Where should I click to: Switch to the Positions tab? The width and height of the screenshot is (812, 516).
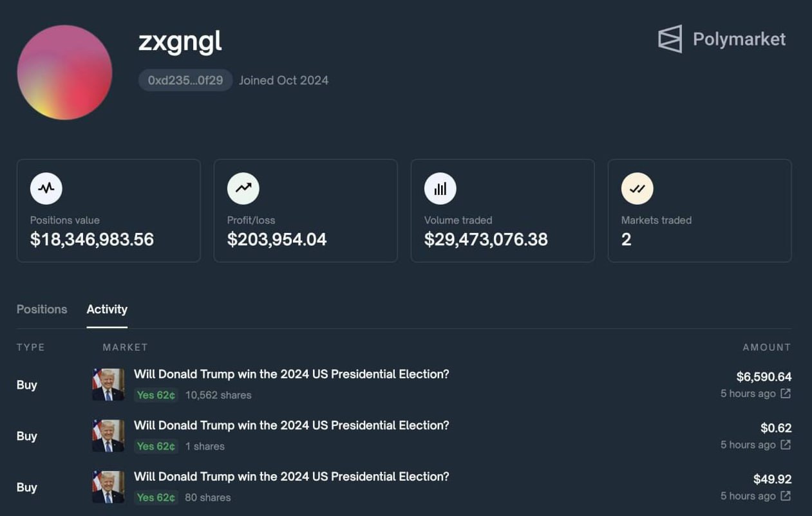42,309
